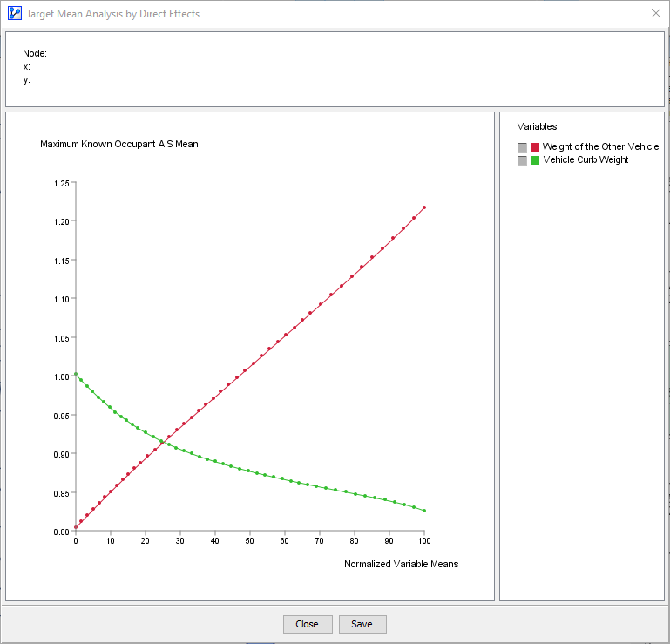
Task: Click the green curve endpoint at 100
Action: [x=424, y=511]
